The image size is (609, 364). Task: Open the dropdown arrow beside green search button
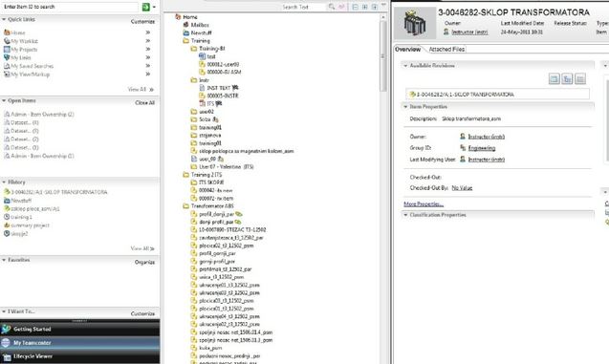[154, 7]
